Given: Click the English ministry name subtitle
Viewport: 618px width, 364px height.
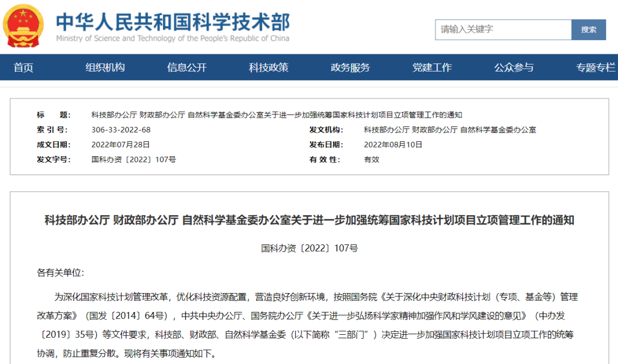Looking at the screenshot, I should (x=173, y=38).
